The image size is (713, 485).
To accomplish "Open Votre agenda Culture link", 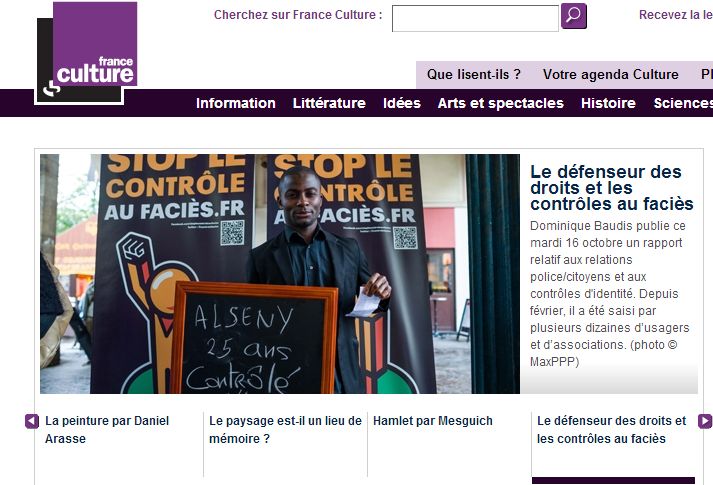I will (611, 75).
